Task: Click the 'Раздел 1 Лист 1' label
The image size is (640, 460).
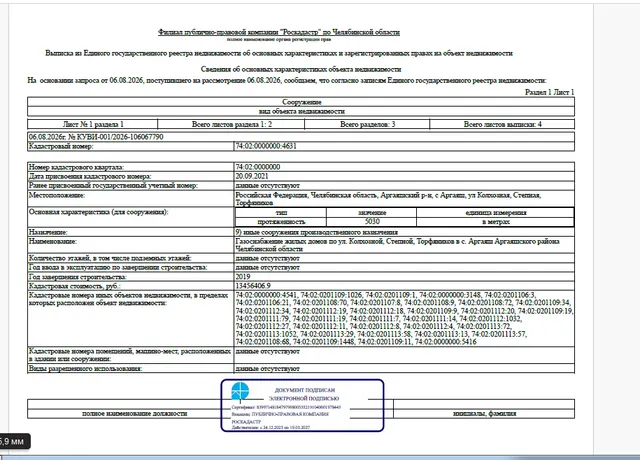Action: pyautogui.click(x=549, y=92)
